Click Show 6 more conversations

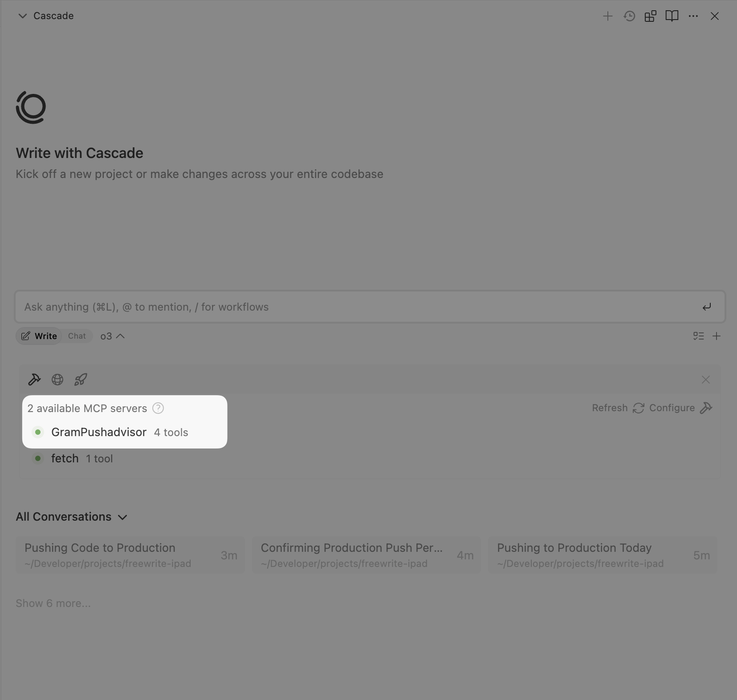53,603
